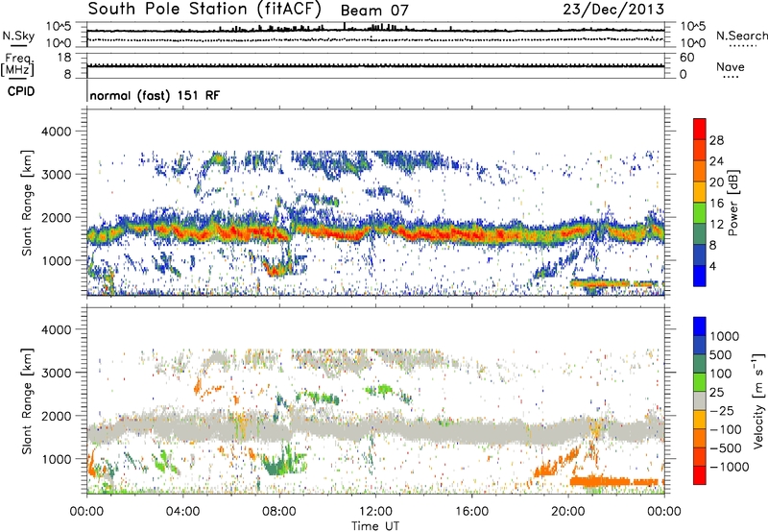Viewport: 768px width, 532px height.
Task: Click the 'Power [dB]' colorbar label
Action: pos(733,203)
